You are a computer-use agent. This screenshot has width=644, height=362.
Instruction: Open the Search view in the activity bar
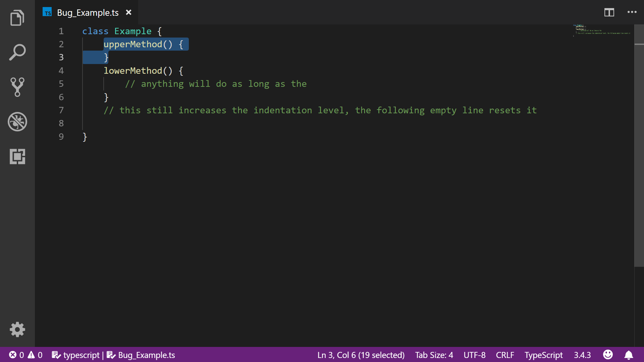tap(17, 52)
